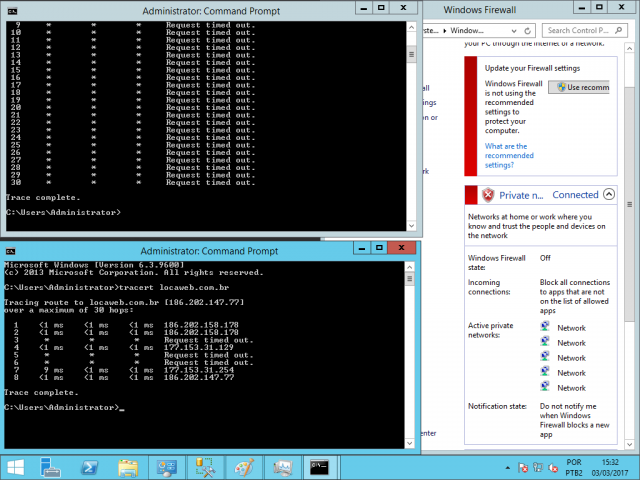Maximize the bottom Command Prompt window

[x=379, y=248]
